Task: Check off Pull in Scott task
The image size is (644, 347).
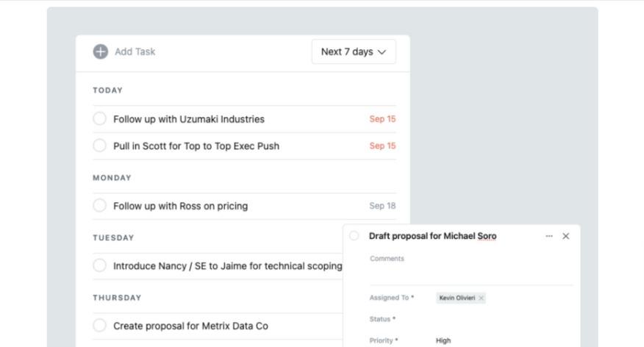Action: [100, 146]
